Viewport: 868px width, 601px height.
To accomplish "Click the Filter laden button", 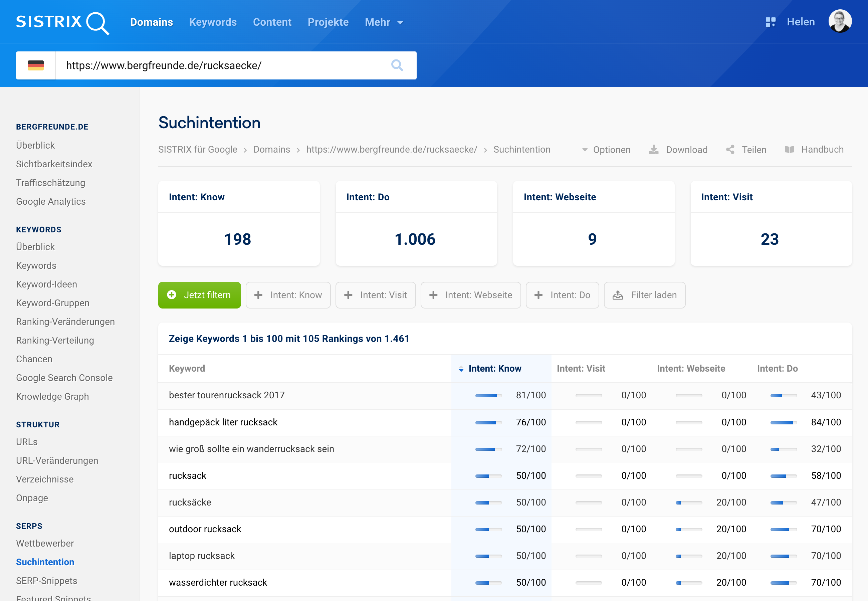I will point(645,295).
